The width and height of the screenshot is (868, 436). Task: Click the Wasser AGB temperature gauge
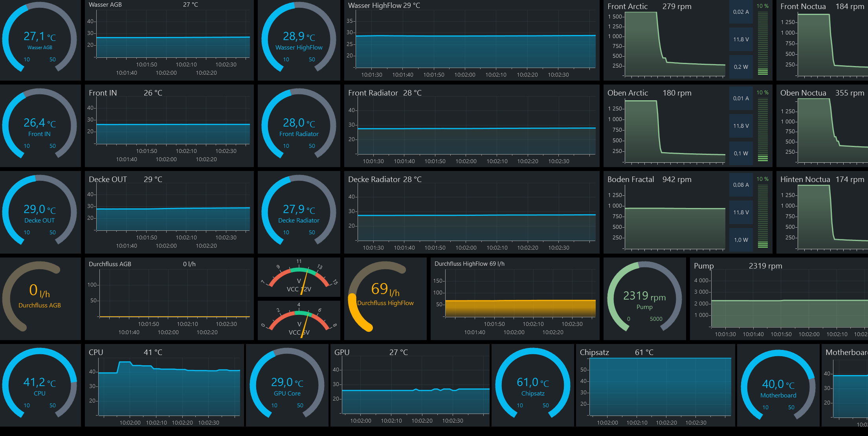pyautogui.click(x=40, y=39)
